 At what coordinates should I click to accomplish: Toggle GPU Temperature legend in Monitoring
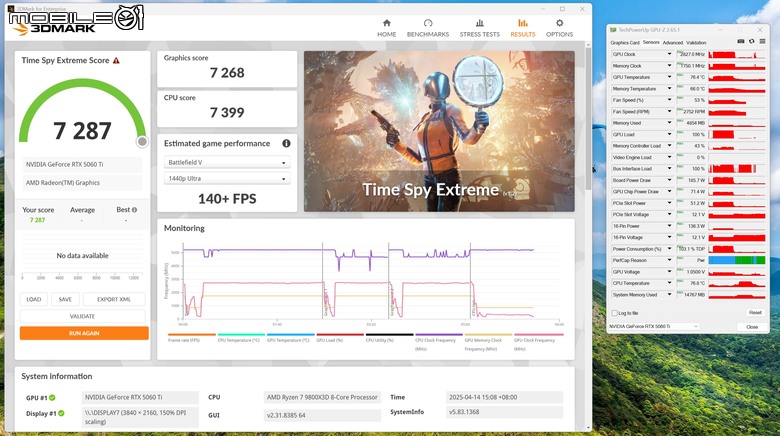[290, 338]
